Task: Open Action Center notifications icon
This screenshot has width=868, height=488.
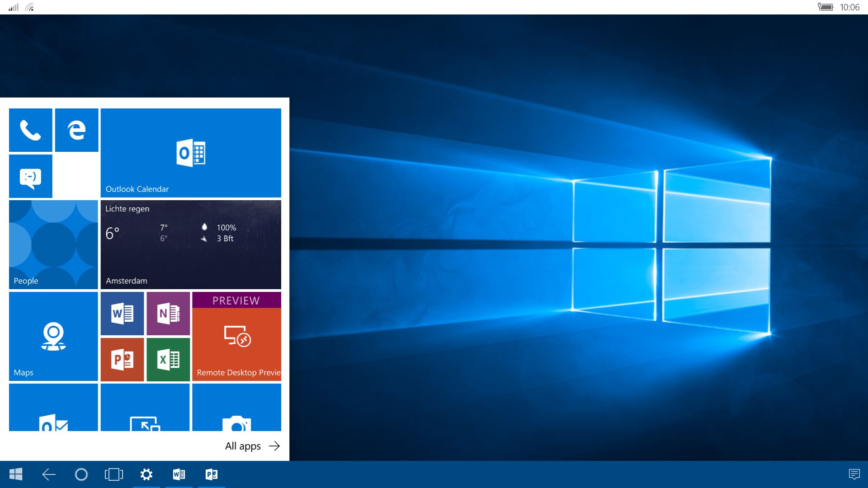Action: point(854,474)
